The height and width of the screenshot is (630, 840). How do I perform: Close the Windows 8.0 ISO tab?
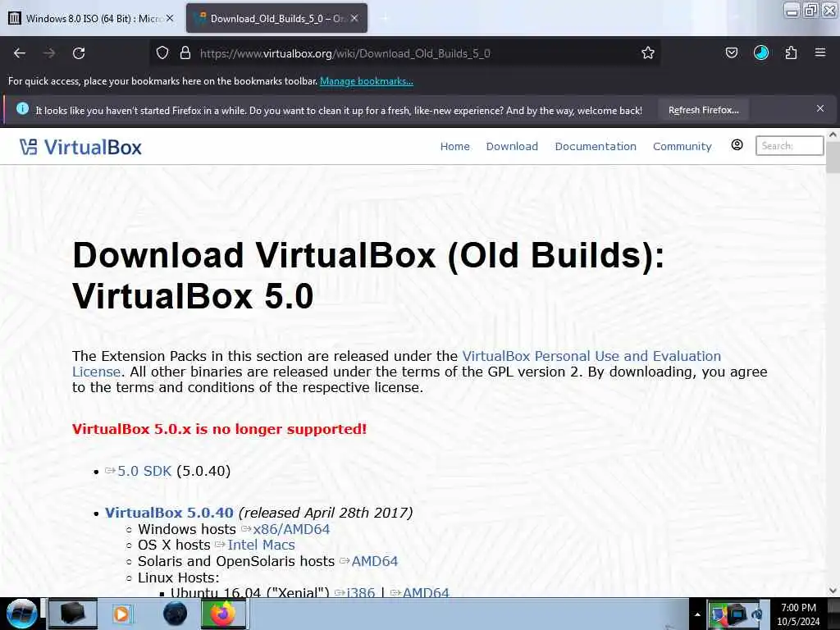tap(170, 18)
